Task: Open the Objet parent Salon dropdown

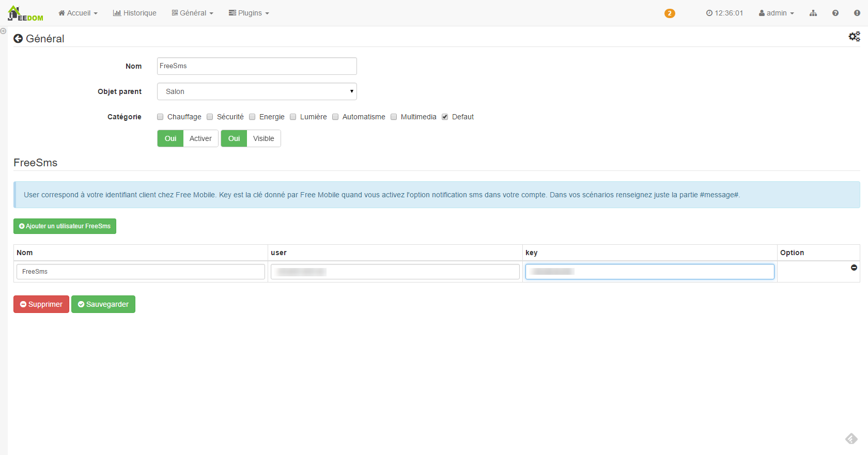Action: (257, 91)
